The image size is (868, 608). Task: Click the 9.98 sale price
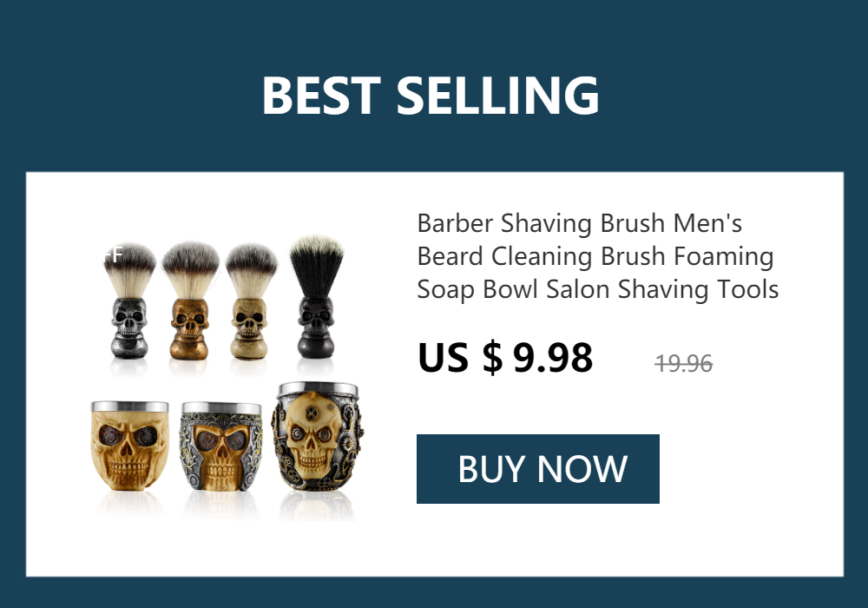click(552, 358)
